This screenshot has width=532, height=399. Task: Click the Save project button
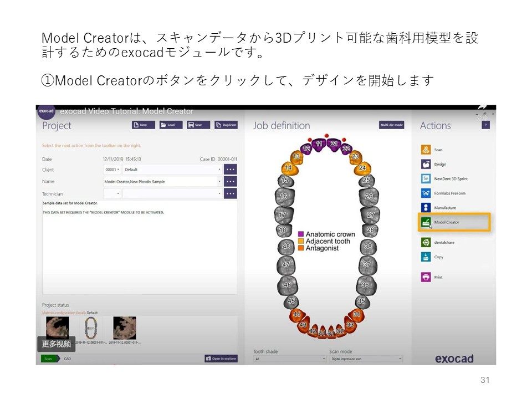tap(198, 125)
